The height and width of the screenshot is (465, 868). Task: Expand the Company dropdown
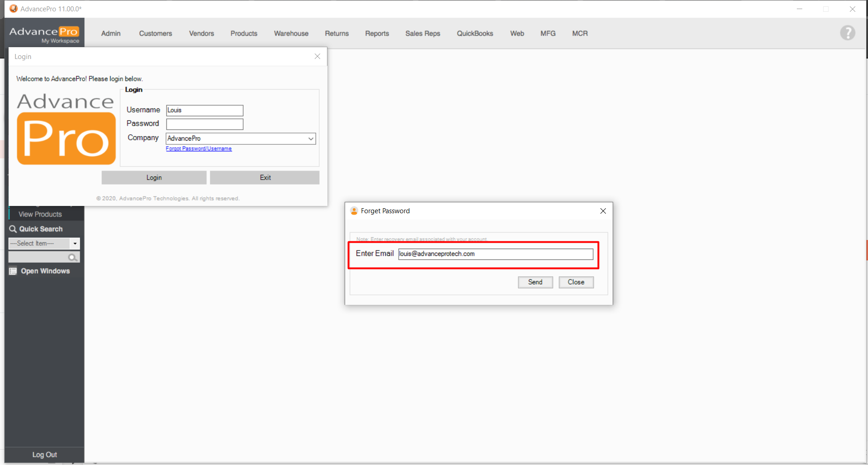(x=311, y=139)
